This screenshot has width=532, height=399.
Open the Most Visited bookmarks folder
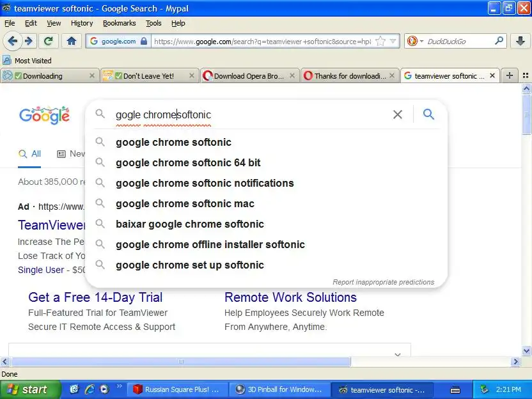(27, 61)
